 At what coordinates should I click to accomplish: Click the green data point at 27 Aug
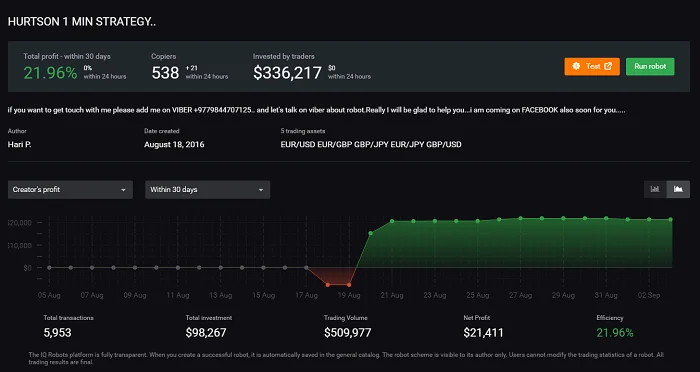coord(521,218)
